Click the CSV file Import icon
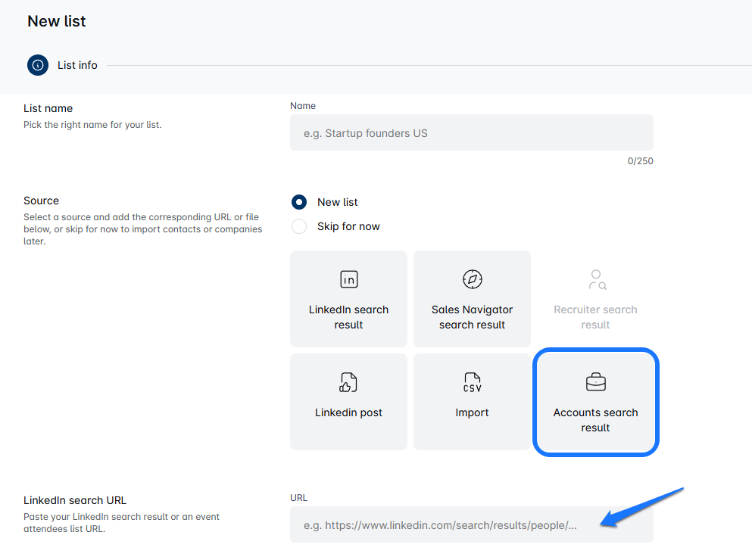The image size is (752, 560). pyautogui.click(x=472, y=382)
